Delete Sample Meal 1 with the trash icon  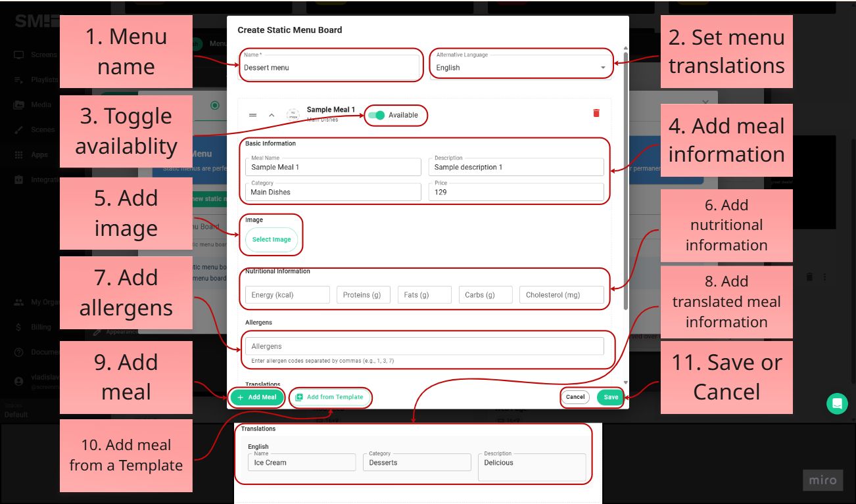tap(596, 112)
